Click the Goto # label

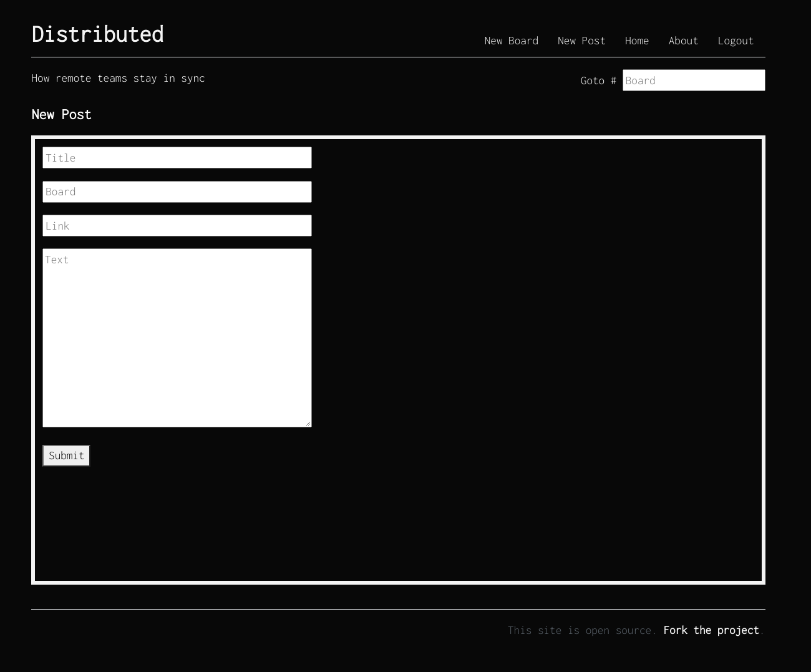pos(598,80)
